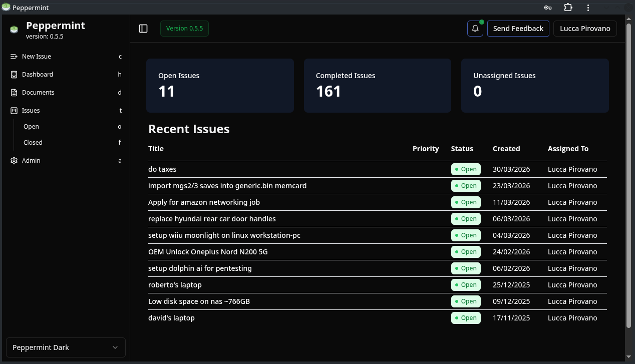The height and width of the screenshot is (364, 635).
Task: Expand the Peppermint Dark theme dropdown
Action: click(66, 347)
